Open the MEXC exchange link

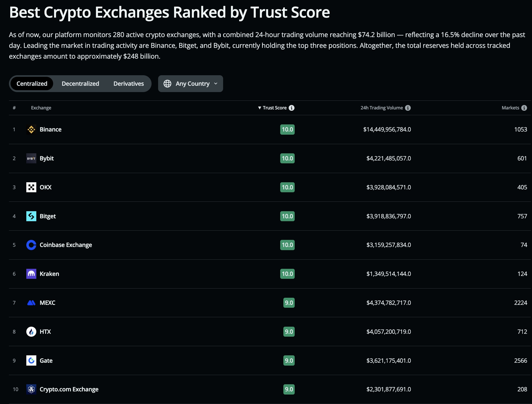[x=47, y=303]
